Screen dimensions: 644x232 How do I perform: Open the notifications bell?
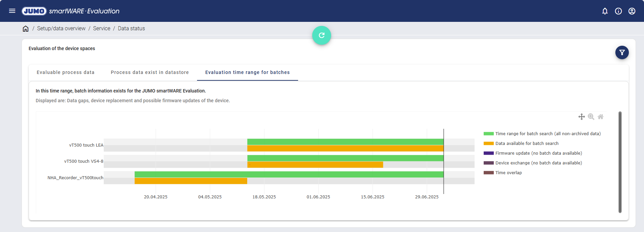click(605, 11)
